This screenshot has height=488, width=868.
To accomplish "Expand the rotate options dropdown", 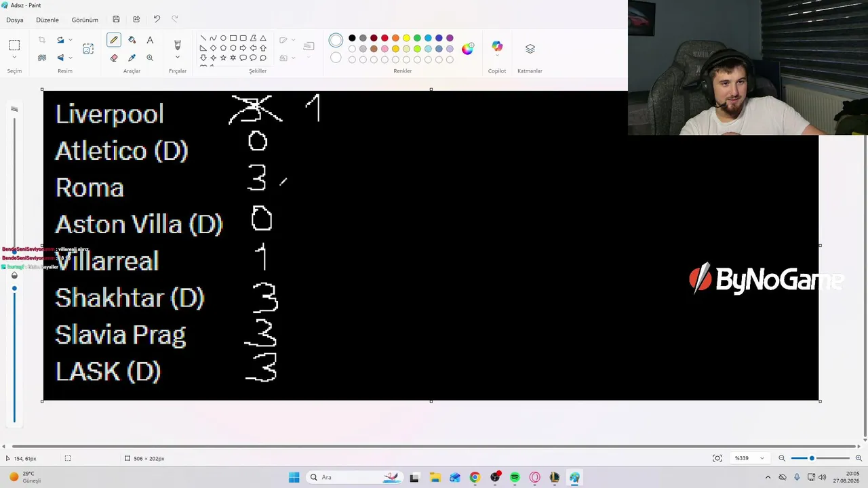I will [70, 40].
